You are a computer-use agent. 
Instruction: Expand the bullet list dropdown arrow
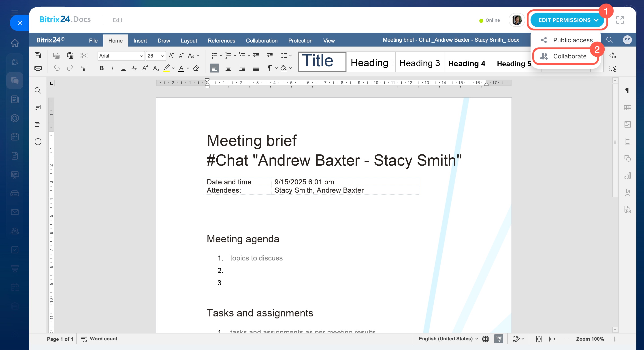pyautogui.click(x=221, y=55)
